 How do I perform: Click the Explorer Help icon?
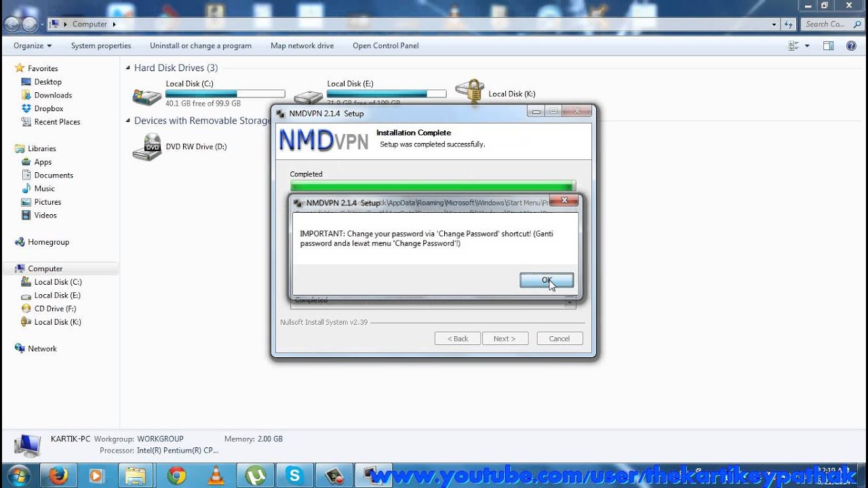851,45
